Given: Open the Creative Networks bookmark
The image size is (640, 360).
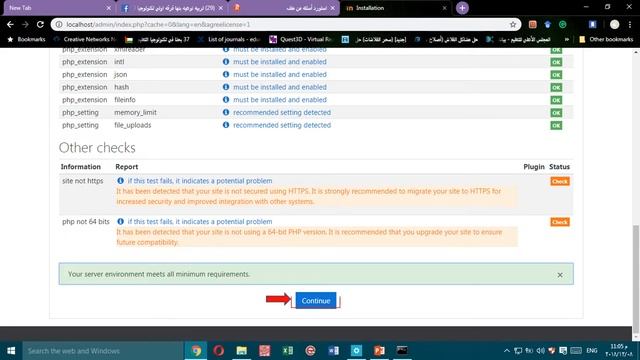Looking at the screenshot, I should (x=84, y=40).
